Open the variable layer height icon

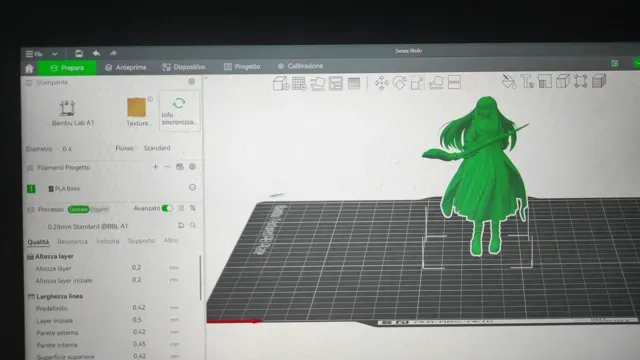[354, 83]
